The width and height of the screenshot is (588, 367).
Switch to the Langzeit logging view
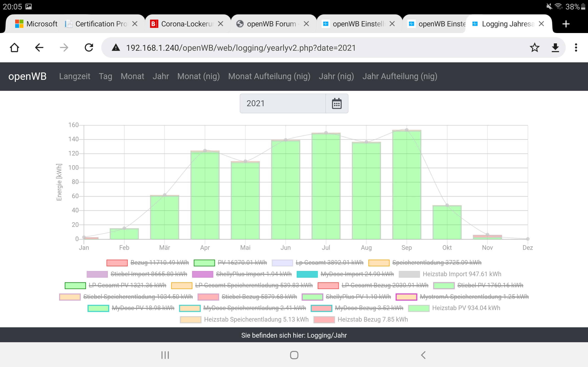coord(75,76)
